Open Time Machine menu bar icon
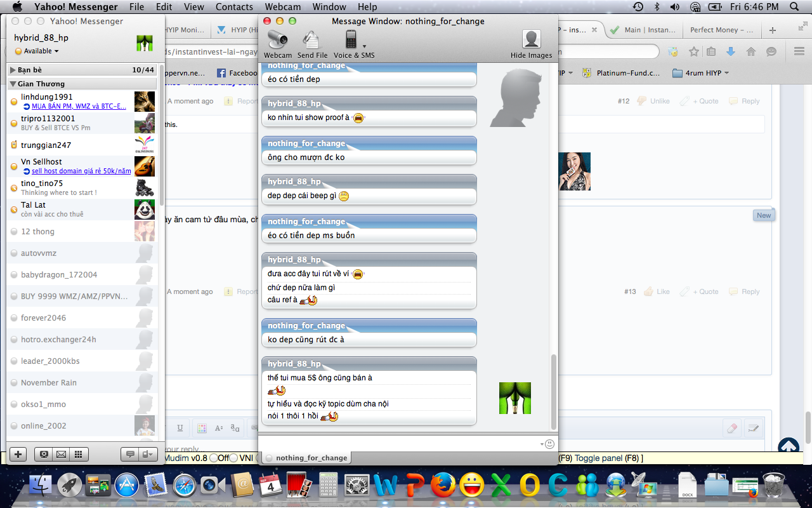 coord(638,7)
